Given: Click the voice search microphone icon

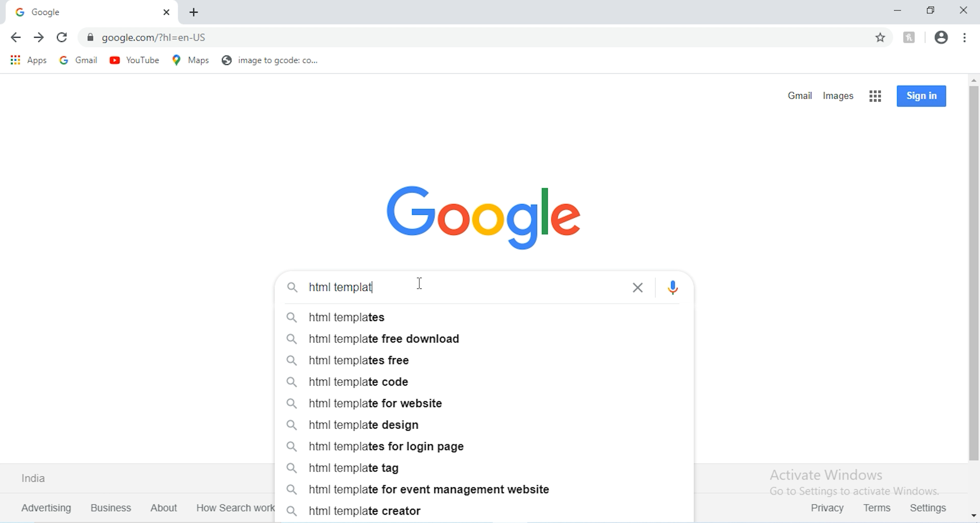Looking at the screenshot, I should (x=673, y=288).
